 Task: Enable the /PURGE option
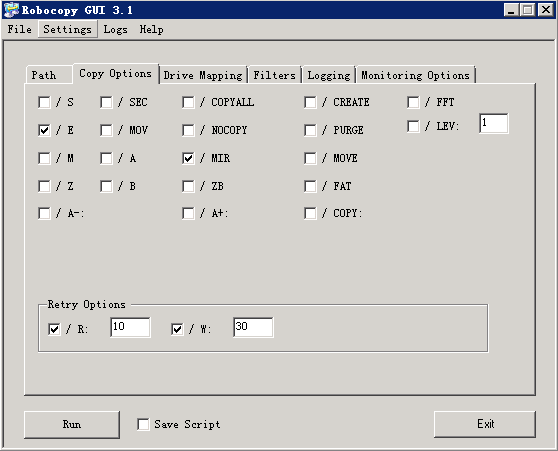pos(310,130)
